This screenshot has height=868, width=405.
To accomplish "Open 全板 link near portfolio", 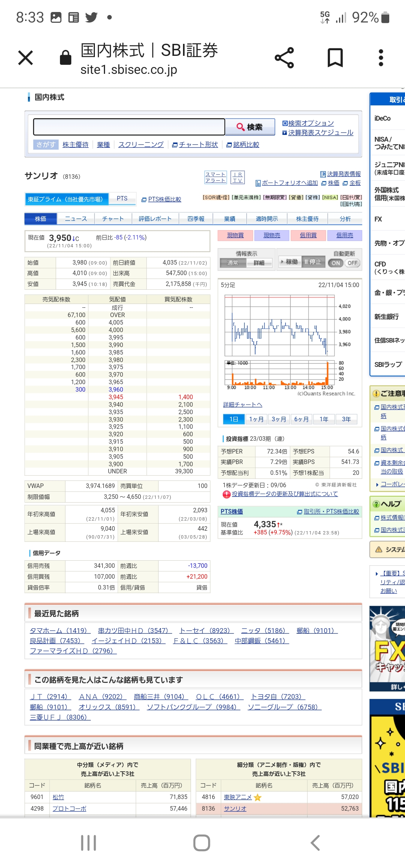I will coord(355,183).
